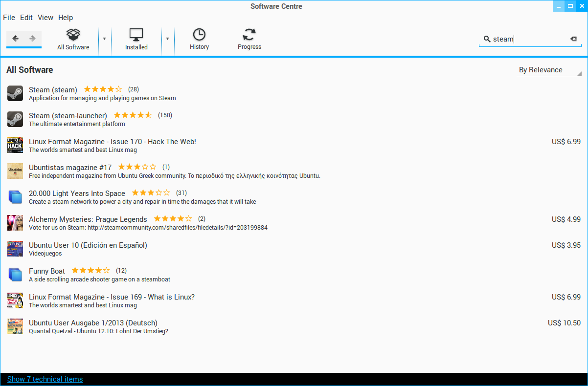Open the Edit menu
The height and width of the screenshot is (386, 588).
tap(26, 18)
